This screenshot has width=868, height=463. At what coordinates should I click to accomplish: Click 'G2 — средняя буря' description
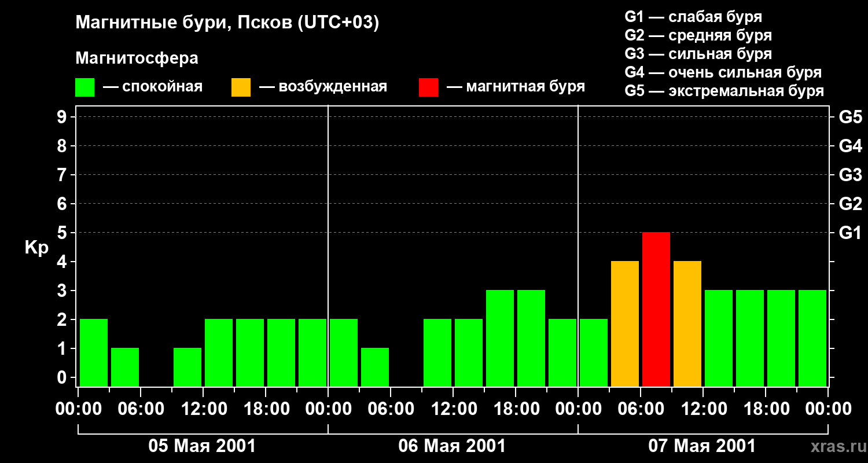(x=698, y=35)
